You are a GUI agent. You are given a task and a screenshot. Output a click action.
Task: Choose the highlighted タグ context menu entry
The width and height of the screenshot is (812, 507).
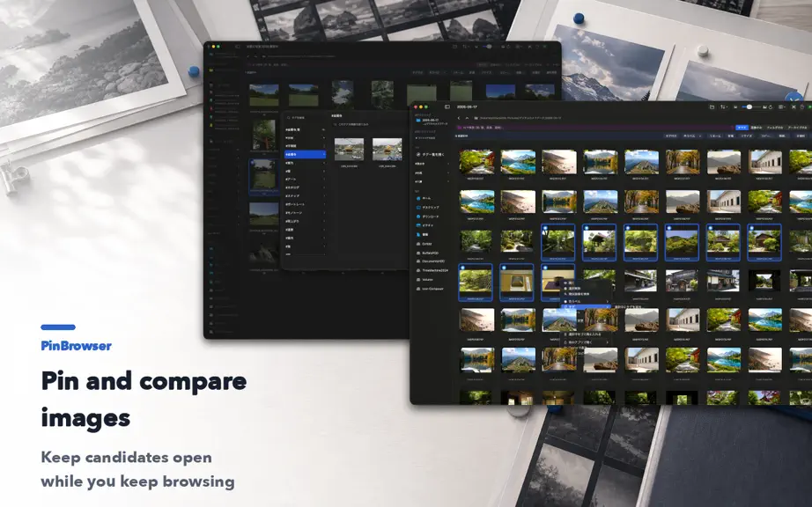[x=587, y=307]
